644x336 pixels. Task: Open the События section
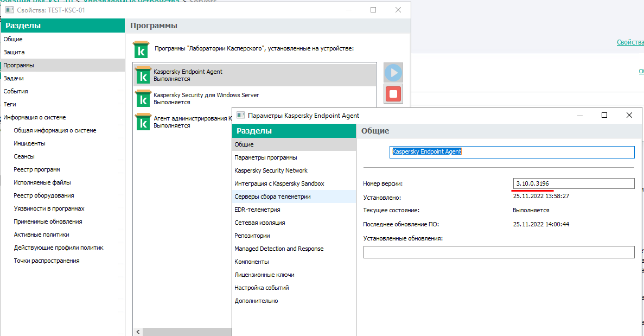click(63, 91)
